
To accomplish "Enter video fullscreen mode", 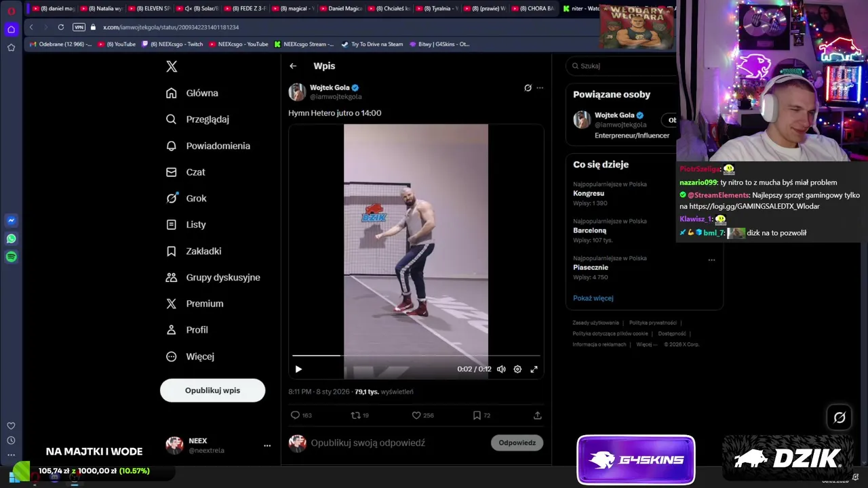I will click(x=534, y=369).
